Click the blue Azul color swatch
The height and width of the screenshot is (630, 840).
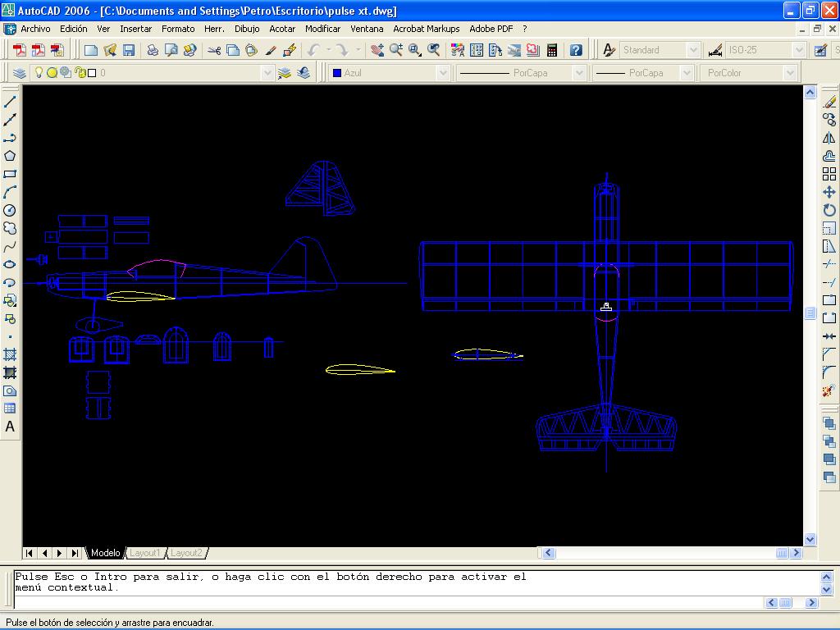pos(337,73)
